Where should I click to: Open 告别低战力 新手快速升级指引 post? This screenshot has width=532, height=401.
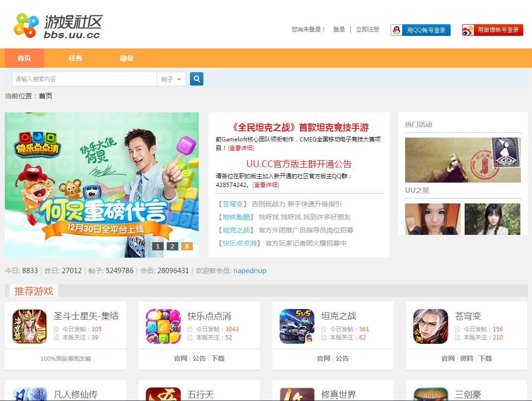pos(297,204)
